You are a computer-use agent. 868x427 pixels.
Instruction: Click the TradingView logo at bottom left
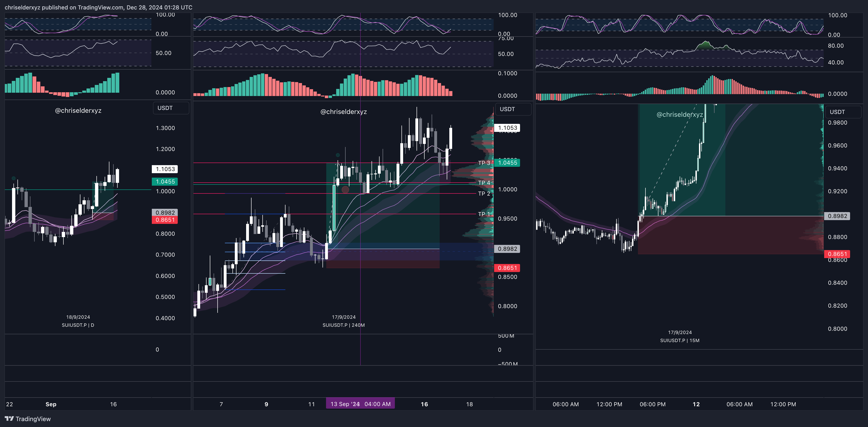click(x=28, y=419)
